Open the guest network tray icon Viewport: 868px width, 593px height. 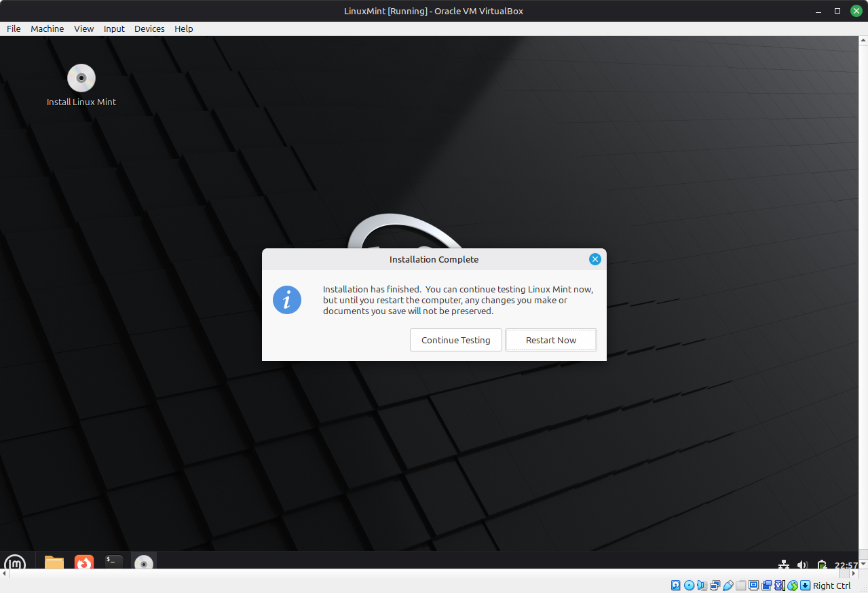784,565
